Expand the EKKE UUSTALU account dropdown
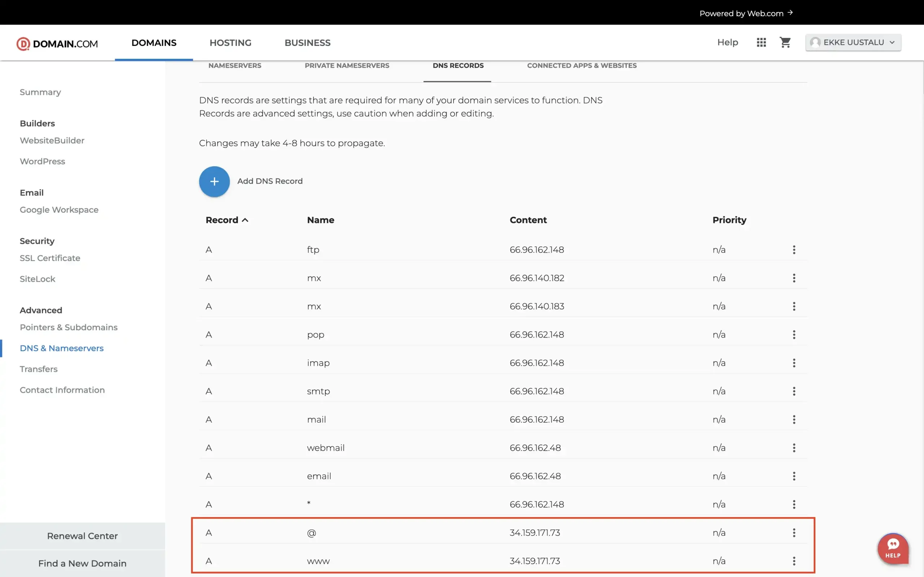This screenshot has width=924, height=577. (x=893, y=42)
